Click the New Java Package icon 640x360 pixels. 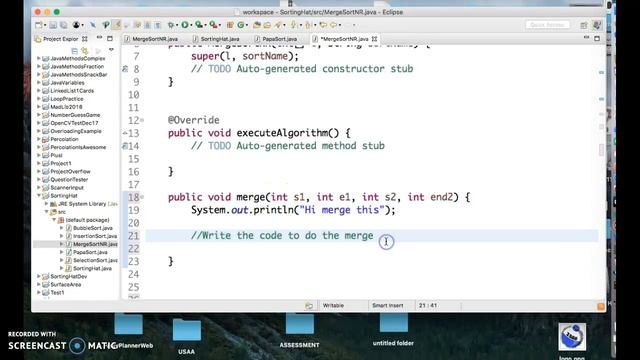[x=230, y=25]
